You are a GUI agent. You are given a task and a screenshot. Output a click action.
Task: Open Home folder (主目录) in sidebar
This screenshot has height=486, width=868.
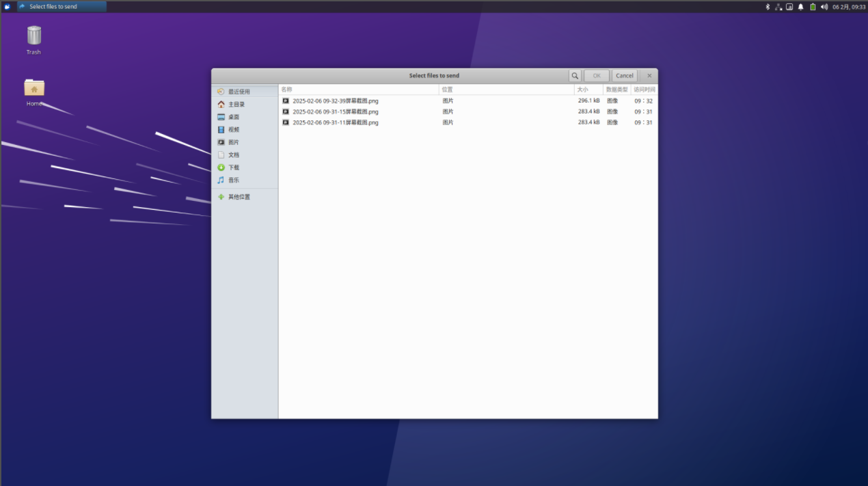(x=245, y=105)
